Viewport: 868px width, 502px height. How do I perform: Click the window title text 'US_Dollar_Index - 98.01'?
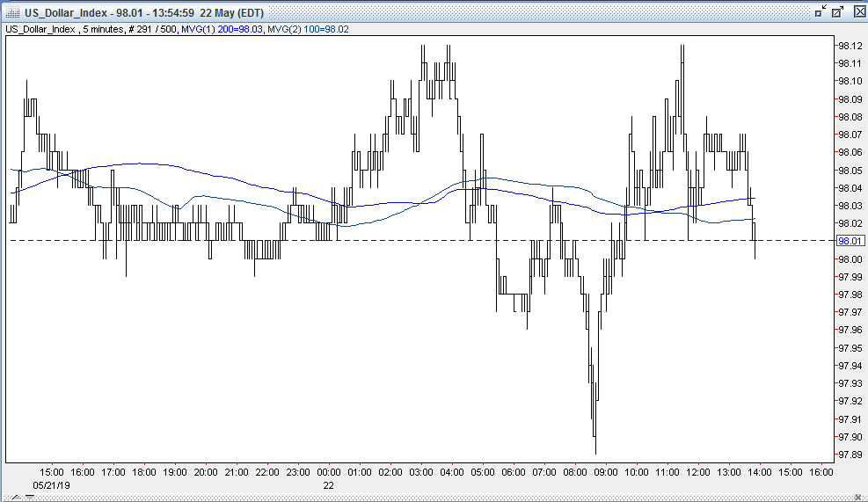pos(82,12)
